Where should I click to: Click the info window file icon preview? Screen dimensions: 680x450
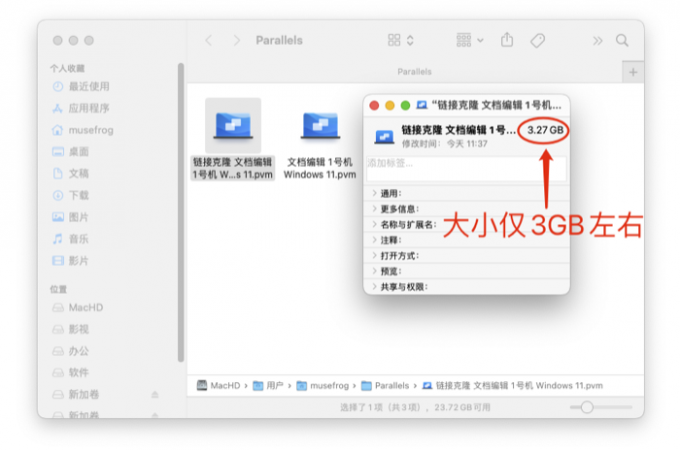(384, 137)
